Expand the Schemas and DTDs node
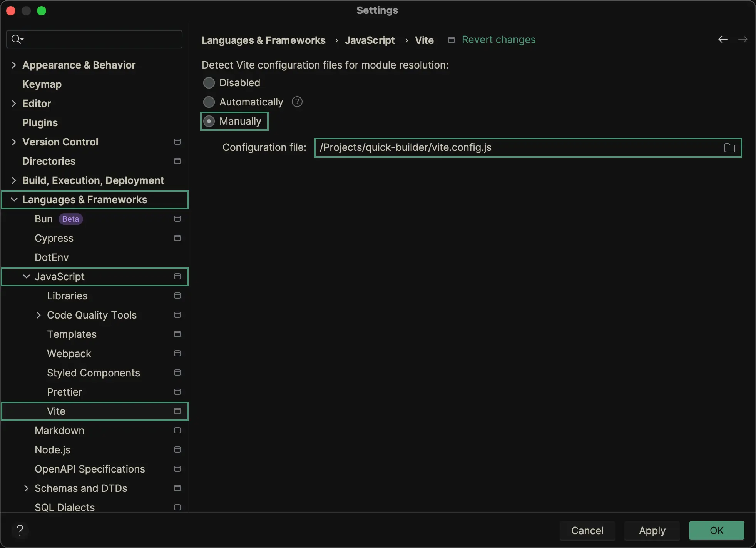Image resolution: width=756 pixels, height=548 pixels. (26, 488)
